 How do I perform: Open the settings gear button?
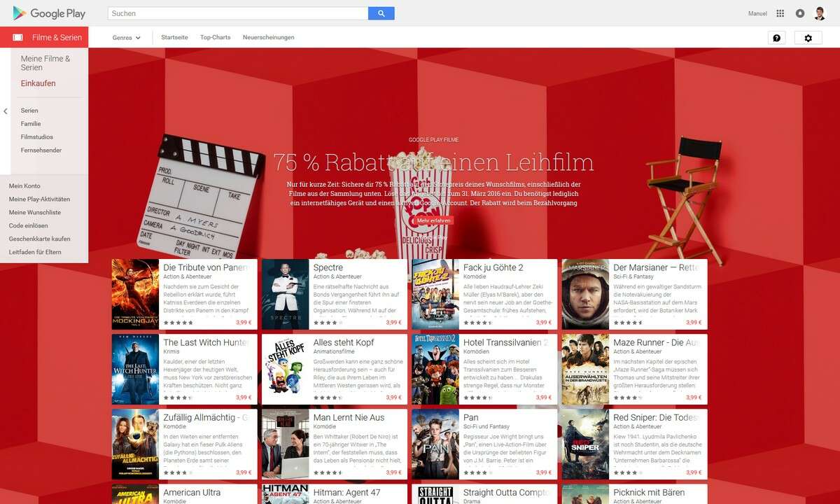(808, 38)
